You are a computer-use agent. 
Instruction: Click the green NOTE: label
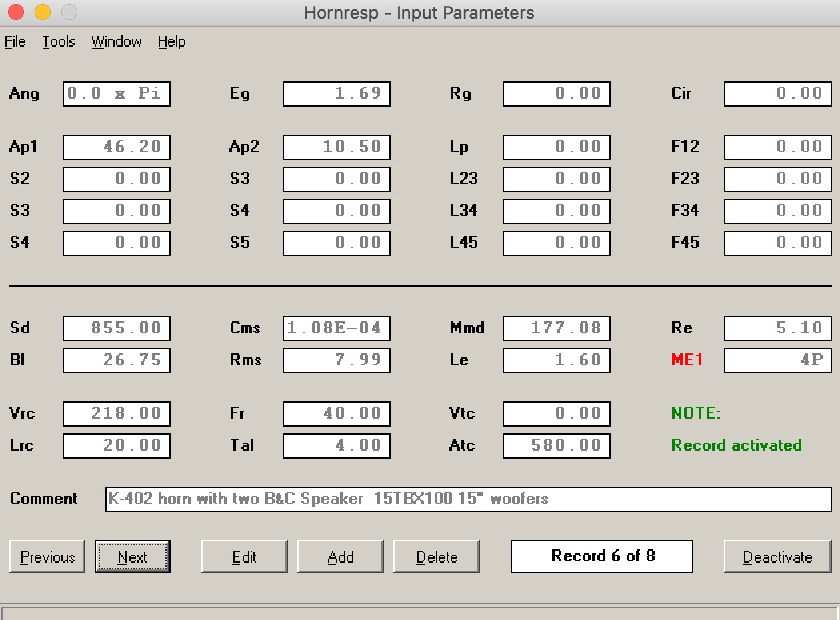(696, 413)
